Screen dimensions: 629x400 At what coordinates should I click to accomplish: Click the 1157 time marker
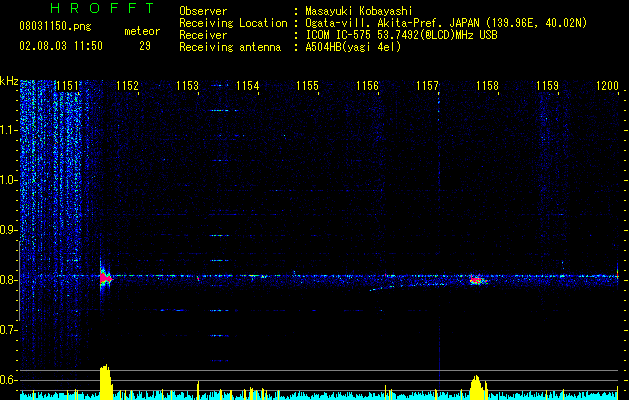tap(428, 86)
